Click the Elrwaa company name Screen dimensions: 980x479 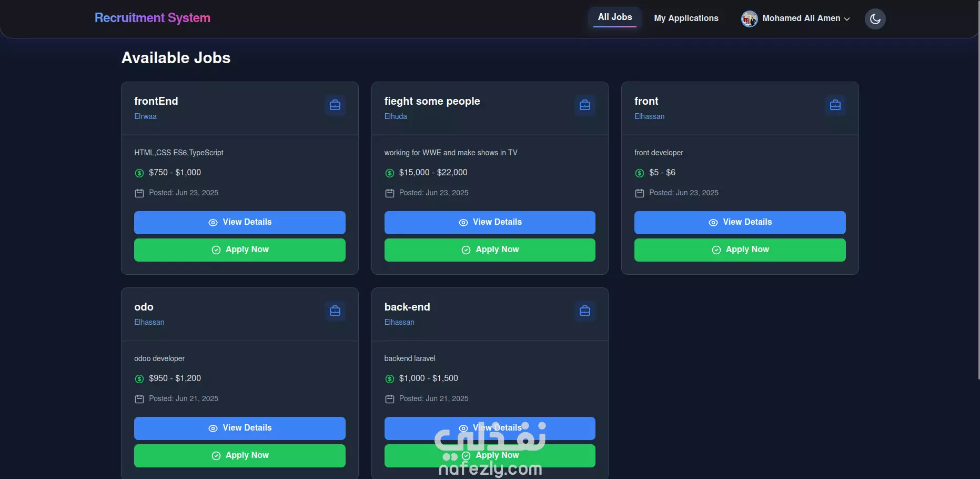pyautogui.click(x=145, y=116)
